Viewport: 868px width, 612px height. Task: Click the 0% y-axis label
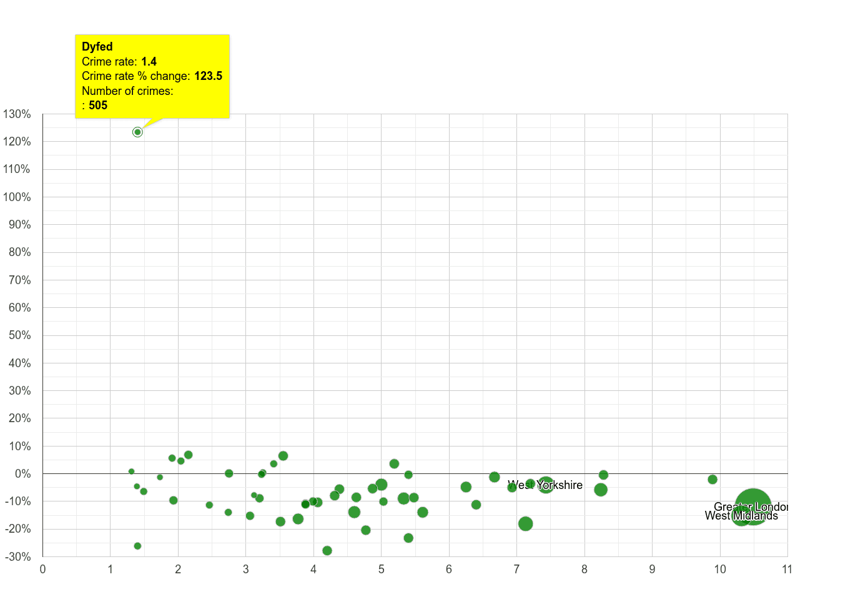[x=23, y=473]
